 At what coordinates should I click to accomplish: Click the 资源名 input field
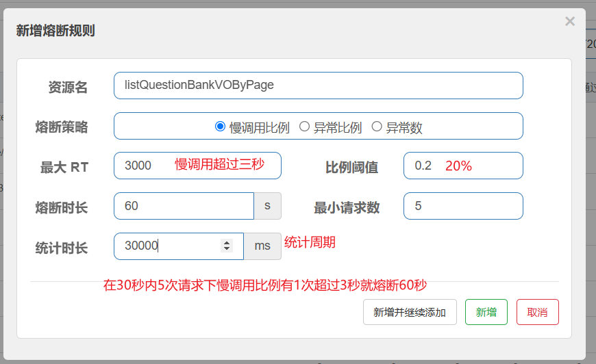click(319, 86)
